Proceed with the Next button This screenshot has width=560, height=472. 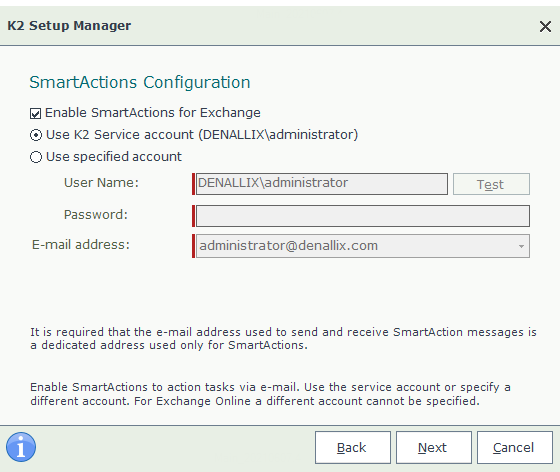(434, 447)
